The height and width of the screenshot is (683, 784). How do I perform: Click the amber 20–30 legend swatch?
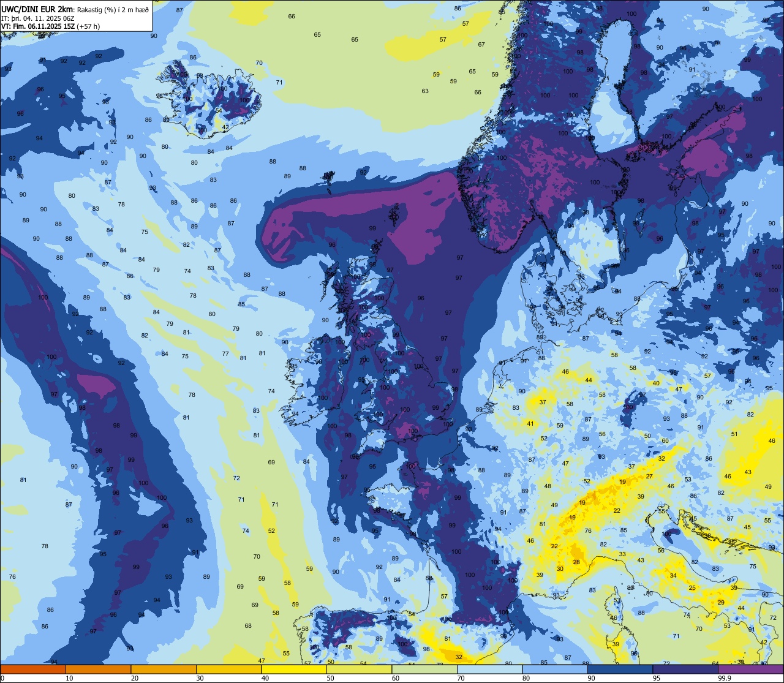[x=164, y=669]
